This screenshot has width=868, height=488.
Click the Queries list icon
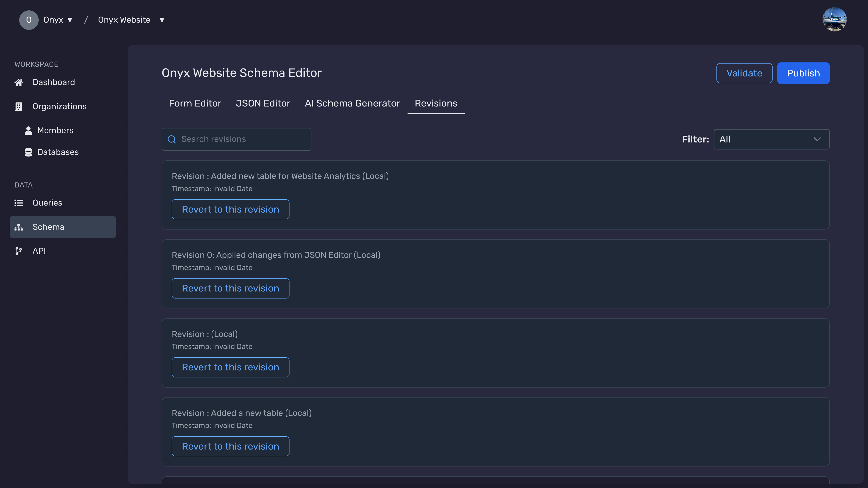19,203
